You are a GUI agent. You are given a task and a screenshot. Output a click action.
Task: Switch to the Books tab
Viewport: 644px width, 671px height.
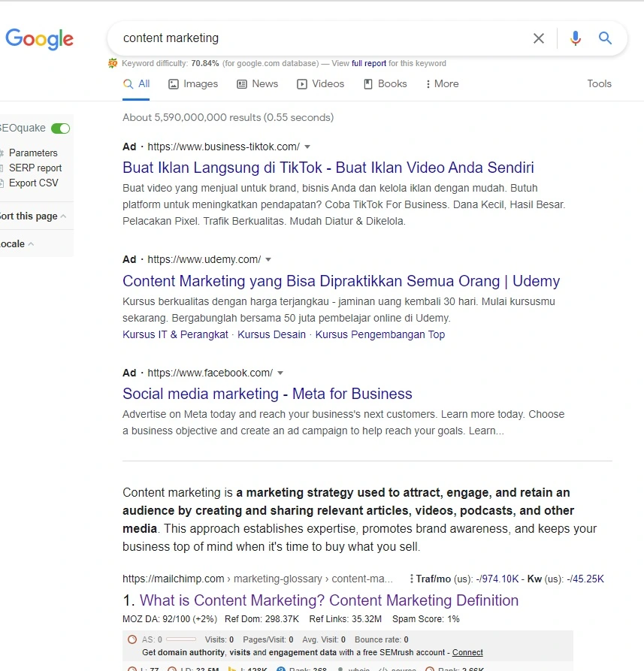(x=385, y=84)
